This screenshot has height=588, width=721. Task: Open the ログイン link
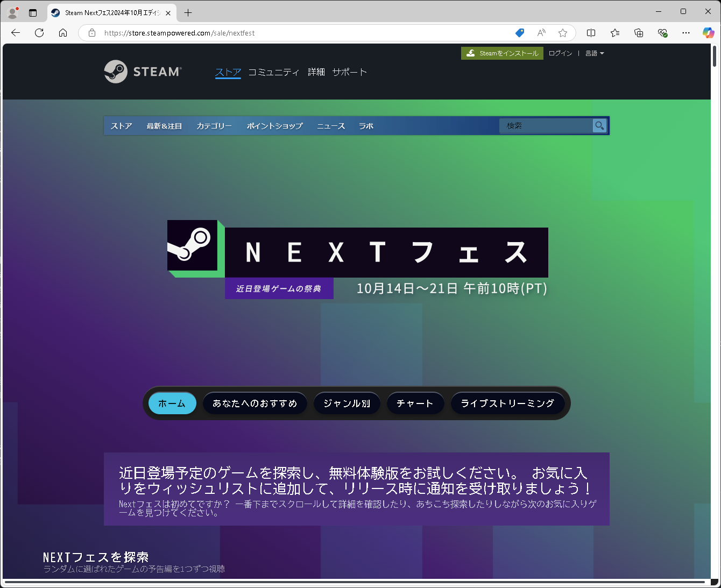560,53
